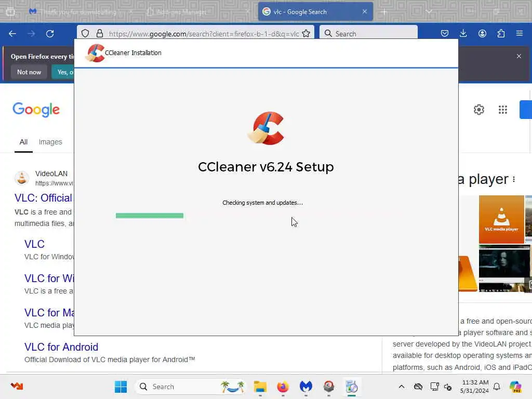The image size is (532, 399).
Task: Open File Explorer from taskbar
Action: 260,387
